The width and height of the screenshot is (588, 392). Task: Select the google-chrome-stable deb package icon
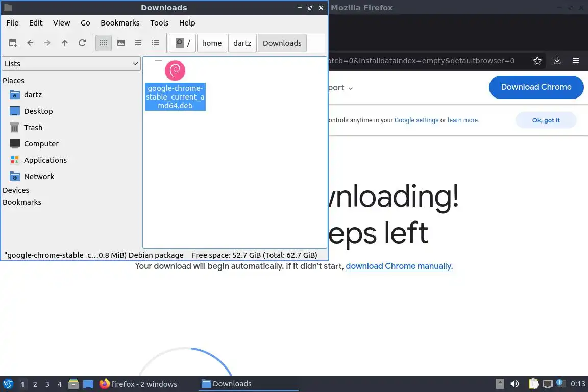175,70
